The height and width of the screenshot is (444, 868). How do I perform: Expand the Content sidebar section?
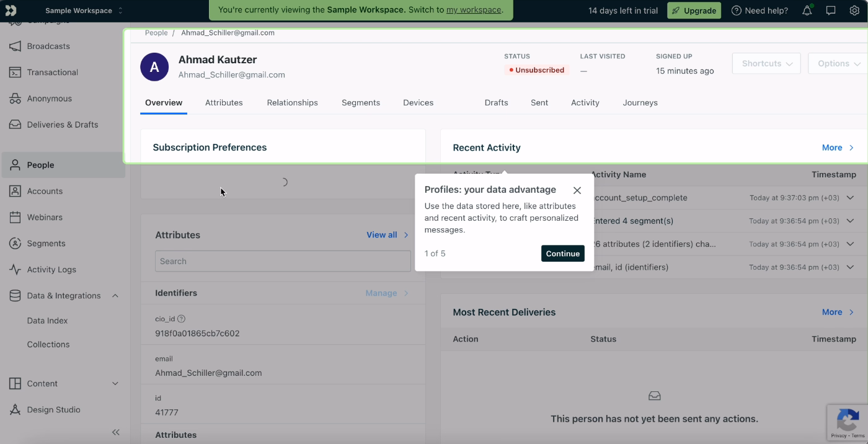pyautogui.click(x=115, y=384)
